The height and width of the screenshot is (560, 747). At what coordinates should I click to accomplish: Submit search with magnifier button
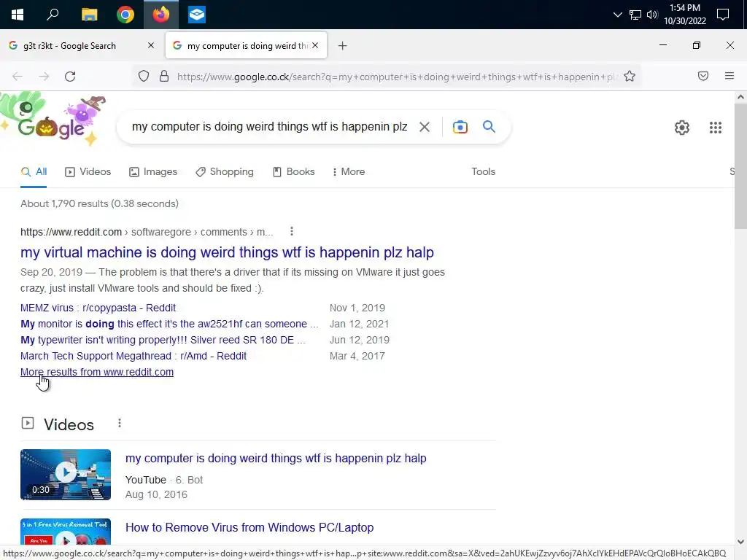click(x=489, y=127)
